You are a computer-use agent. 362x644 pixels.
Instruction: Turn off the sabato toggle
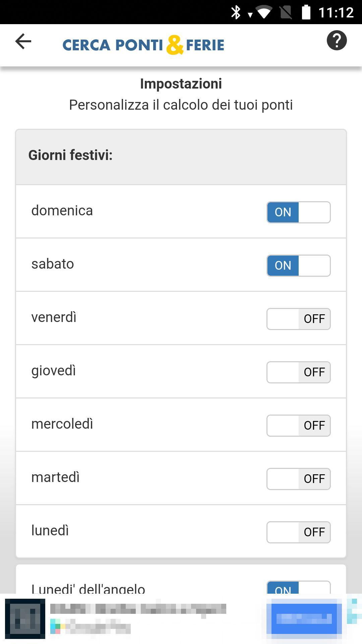point(298,266)
